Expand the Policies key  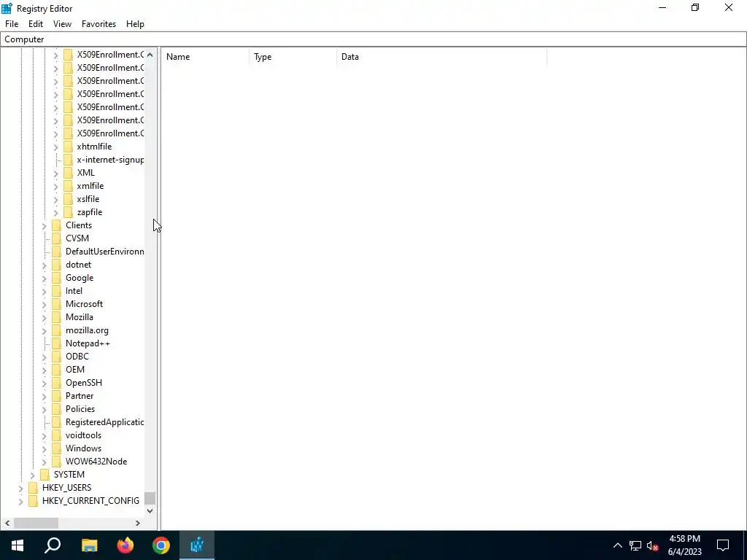(x=44, y=409)
